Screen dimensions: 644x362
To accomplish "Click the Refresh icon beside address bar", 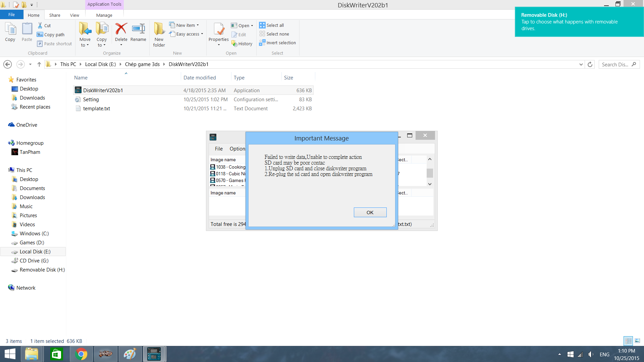I will 590,64.
